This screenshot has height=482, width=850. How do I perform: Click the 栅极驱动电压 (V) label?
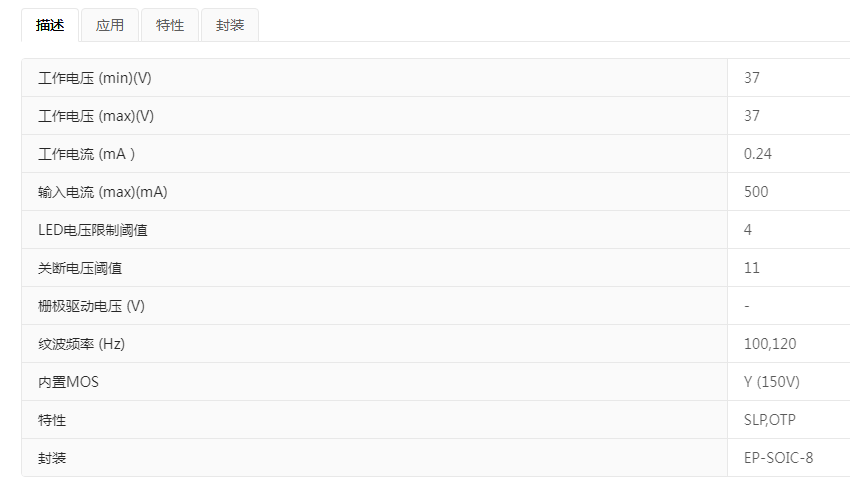[91, 306]
